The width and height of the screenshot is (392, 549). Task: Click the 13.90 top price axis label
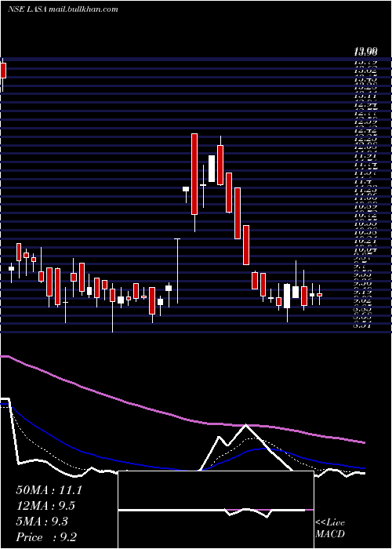tap(365, 53)
